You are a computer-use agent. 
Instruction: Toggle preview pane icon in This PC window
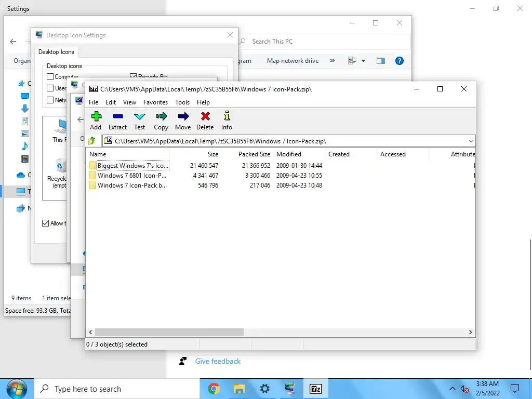coord(381,61)
